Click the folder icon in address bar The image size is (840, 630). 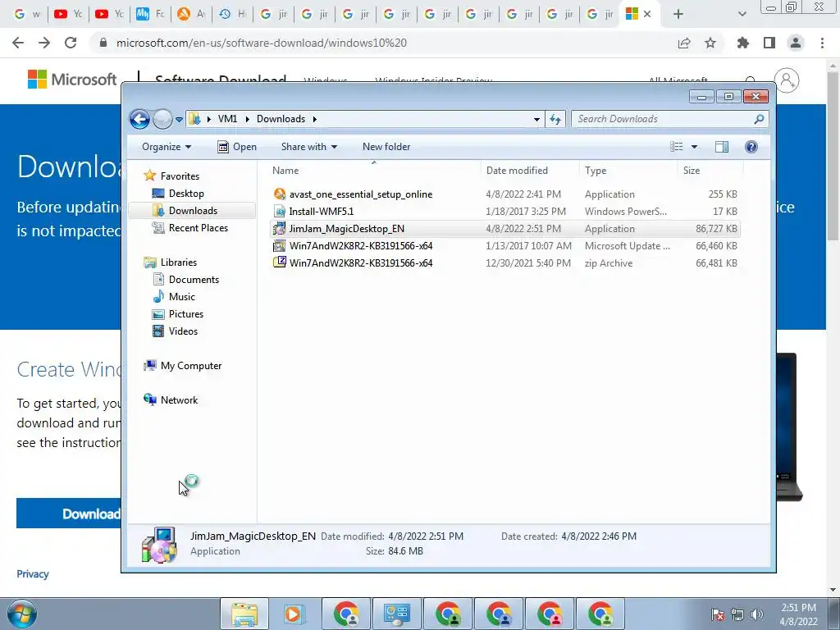[195, 119]
